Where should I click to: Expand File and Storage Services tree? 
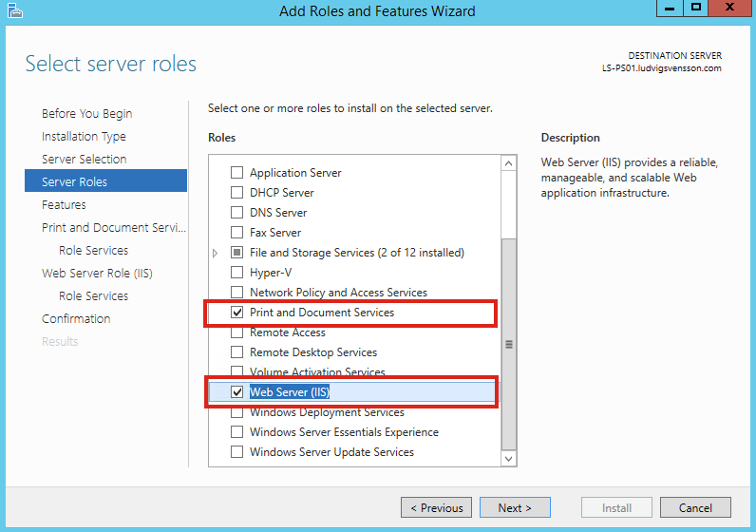(215, 253)
